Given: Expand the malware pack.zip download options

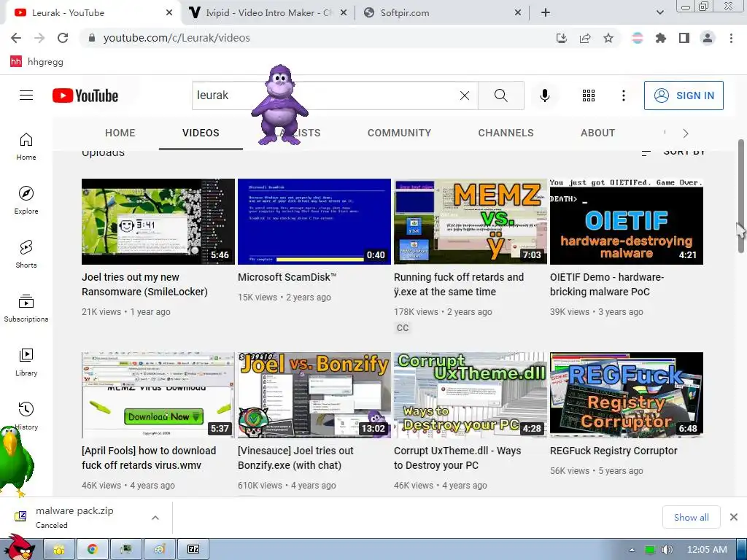Looking at the screenshot, I should [x=155, y=518].
